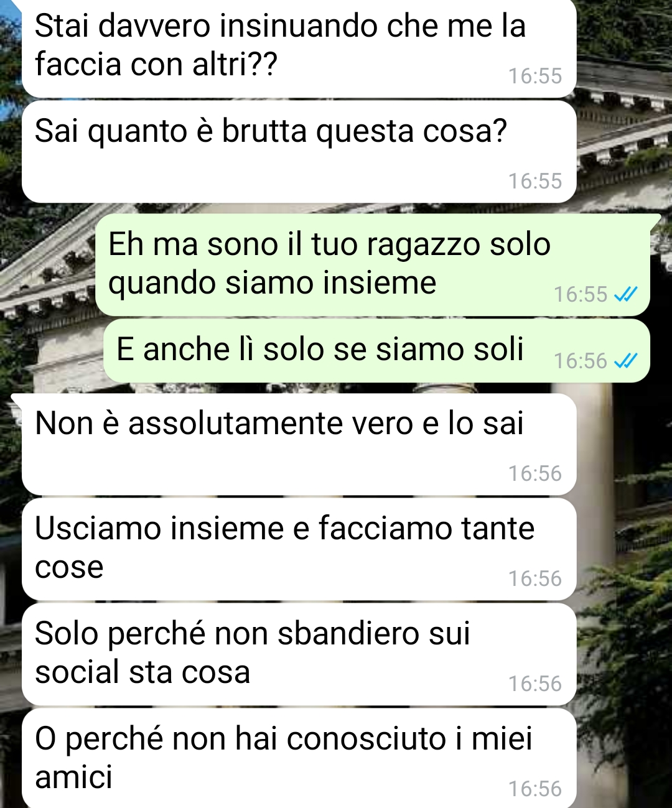The height and width of the screenshot is (808, 672).
Task: Tap message 'Solo perché non sbandiero sui social'
Action: click(299, 654)
